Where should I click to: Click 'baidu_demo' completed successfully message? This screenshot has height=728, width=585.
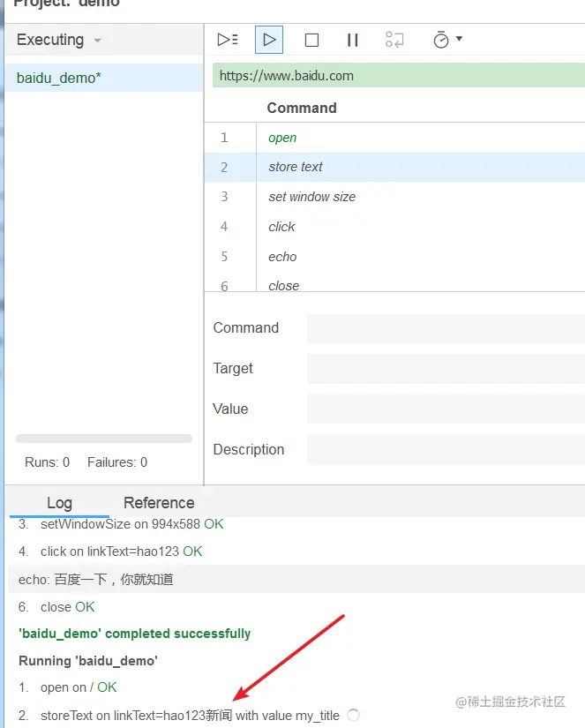135,634
